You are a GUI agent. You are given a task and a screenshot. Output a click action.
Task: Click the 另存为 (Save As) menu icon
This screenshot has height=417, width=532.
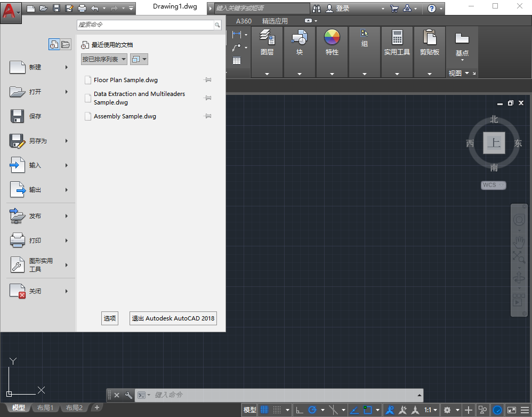tap(18, 141)
